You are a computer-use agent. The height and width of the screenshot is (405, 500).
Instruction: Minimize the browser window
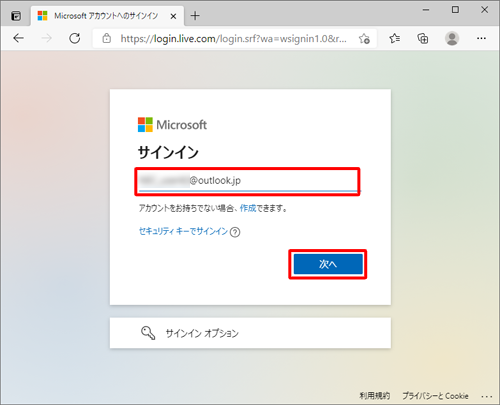point(426,10)
